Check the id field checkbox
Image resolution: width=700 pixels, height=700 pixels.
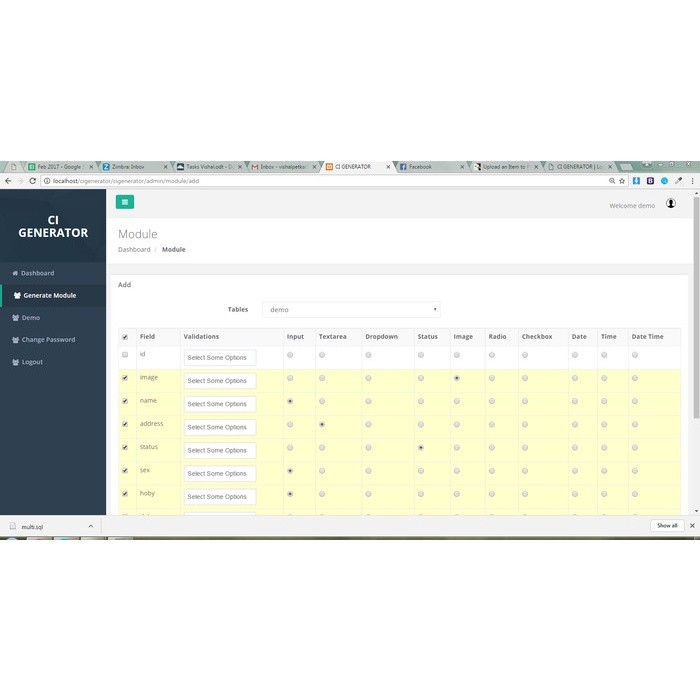pyautogui.click(x=125, y=355)
